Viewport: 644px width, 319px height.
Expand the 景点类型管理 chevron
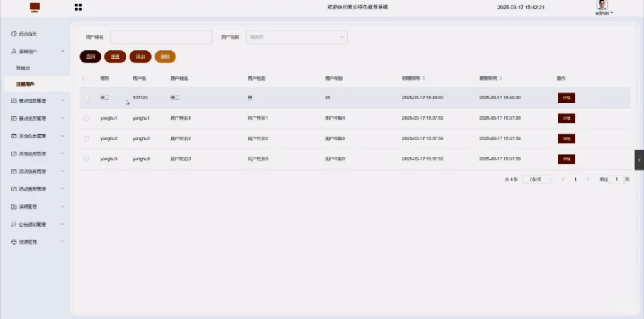(x=62, y=118)
